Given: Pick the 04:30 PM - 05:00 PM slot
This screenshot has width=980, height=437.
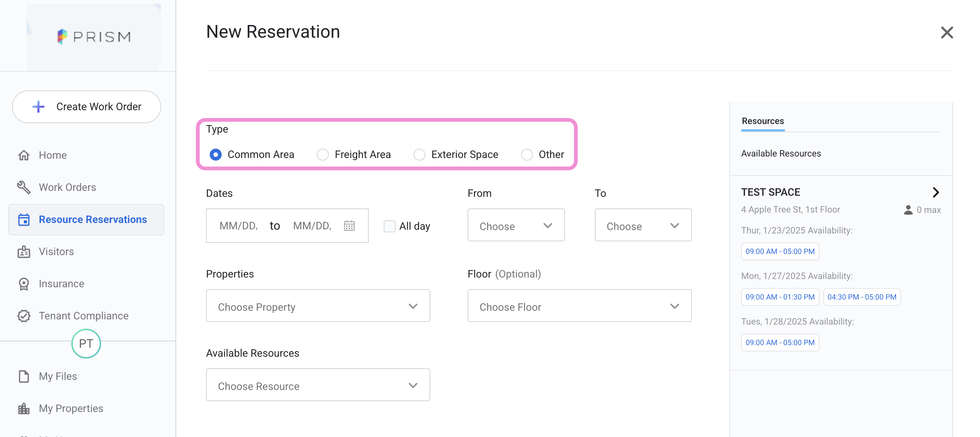Looking at the screenshot, I should coord(861,297).
